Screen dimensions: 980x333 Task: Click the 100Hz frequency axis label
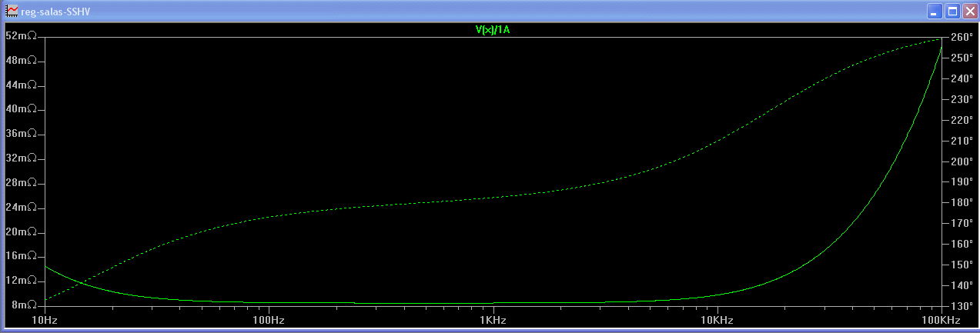tap(268, 319)
